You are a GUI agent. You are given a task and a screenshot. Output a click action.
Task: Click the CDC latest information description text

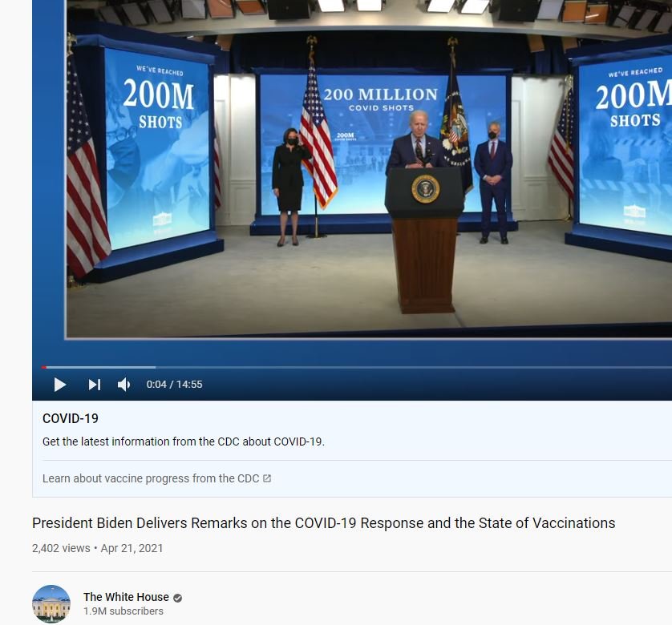(183, 442)
